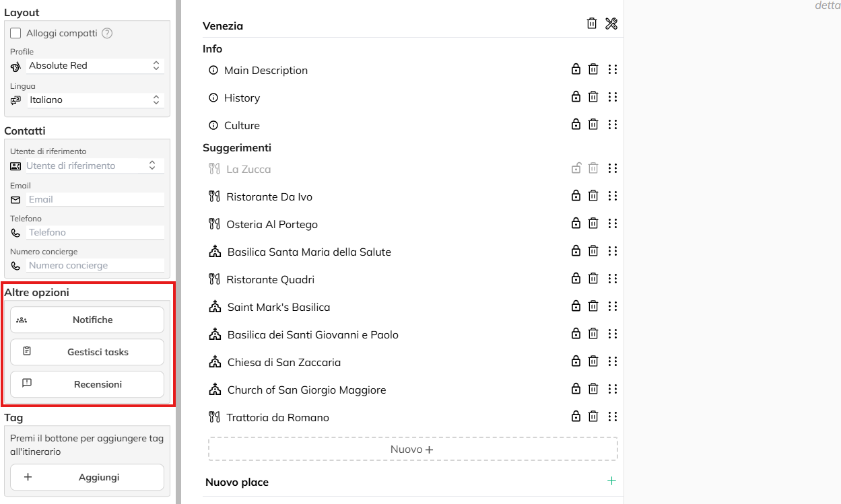The image size is (841, 504).
Task: Toggle lock on Main Description
Action: pos(576,69)
